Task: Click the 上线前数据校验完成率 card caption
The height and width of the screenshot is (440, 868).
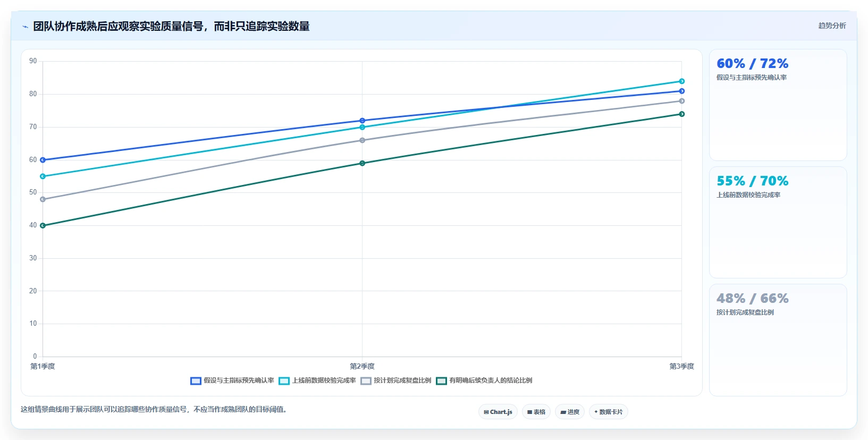Action: pyautogui.click(x=748, y=195)
